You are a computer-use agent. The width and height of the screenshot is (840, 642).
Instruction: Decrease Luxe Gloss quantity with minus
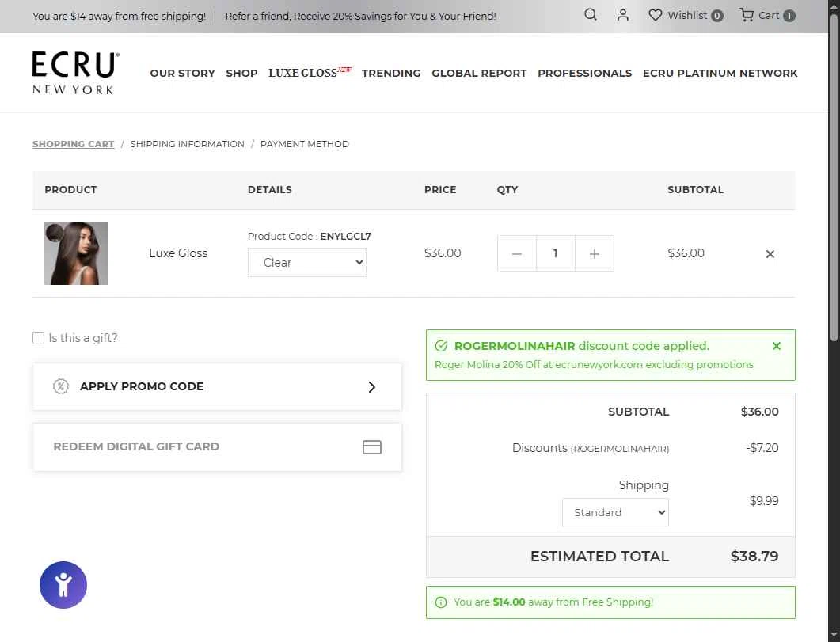[x=516, y=253]
